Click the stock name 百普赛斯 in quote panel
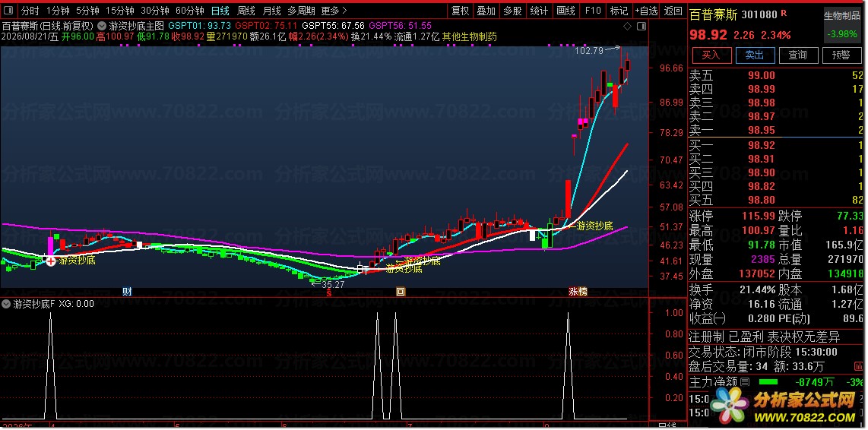The image size is (868, 430). point(713,14)
